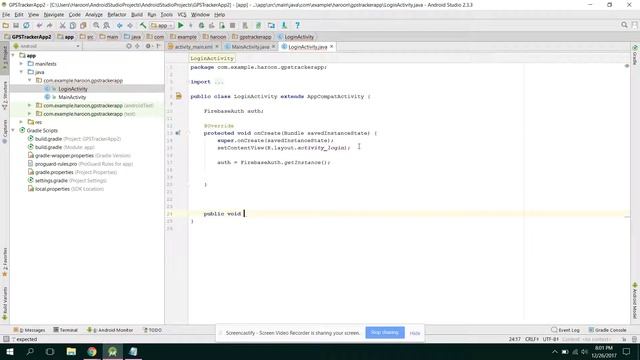Viewport: 640px width, 360px height.
Task: Open the Android project view dropdown
Action: [46, 46]
